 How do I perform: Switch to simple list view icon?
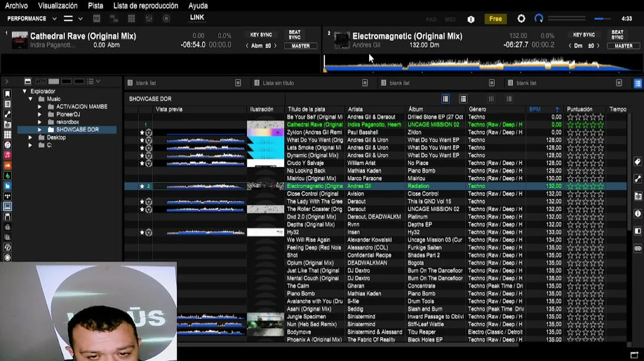pyautogui.click(x=463, y=99)
